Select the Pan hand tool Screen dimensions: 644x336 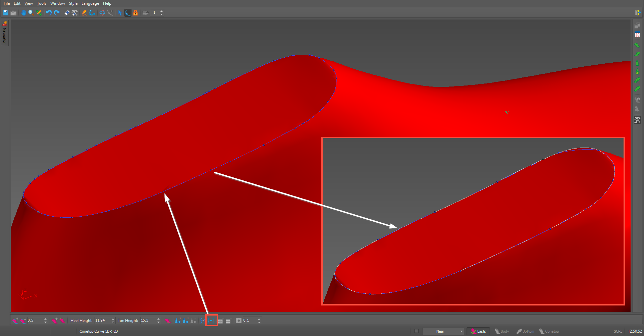point(23,13)
